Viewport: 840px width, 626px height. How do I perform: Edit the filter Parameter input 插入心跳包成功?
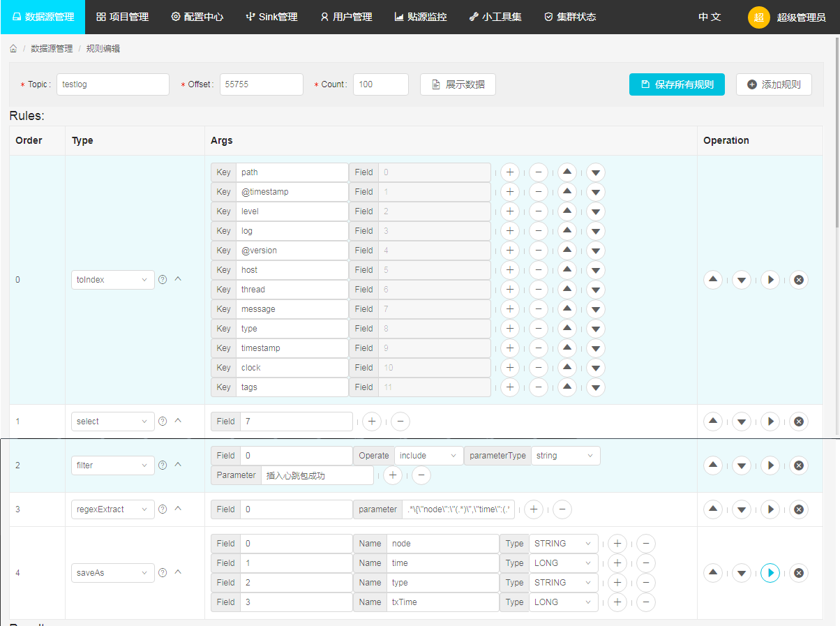317,475
